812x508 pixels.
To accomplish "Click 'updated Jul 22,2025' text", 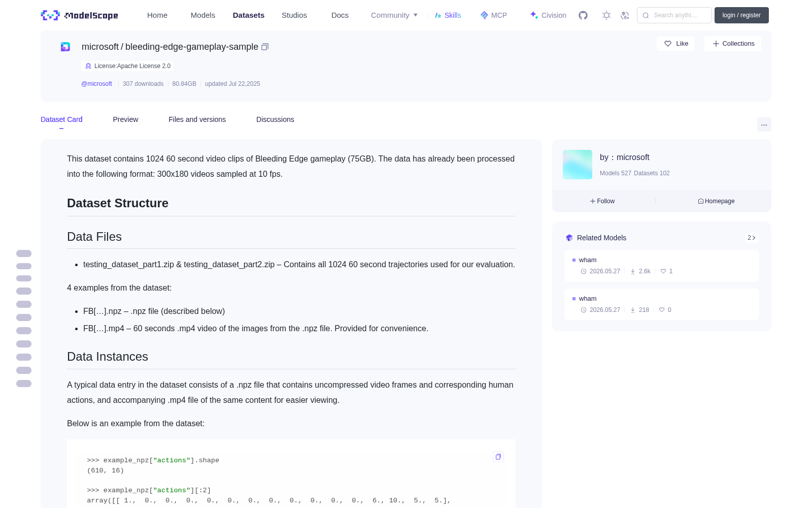I will [x=232, y=84].
